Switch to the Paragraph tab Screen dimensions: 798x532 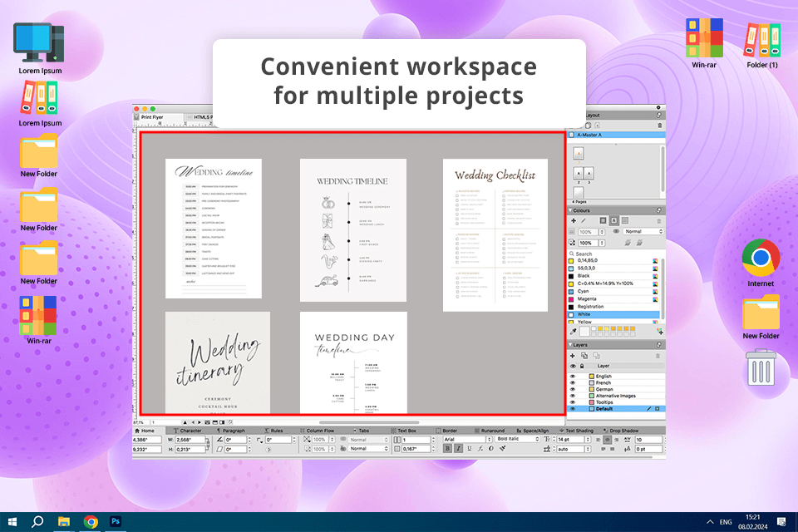click(x=230, y=431)
